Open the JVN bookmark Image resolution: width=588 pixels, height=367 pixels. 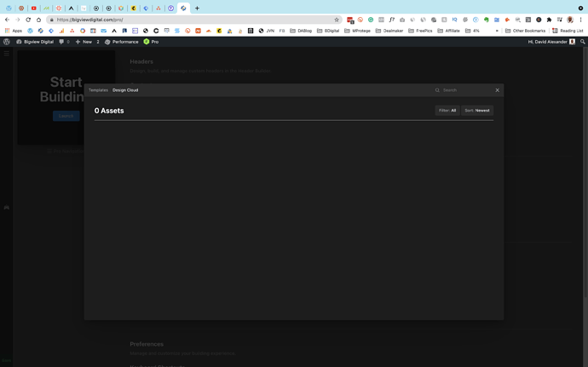click(x=266, y=31)
